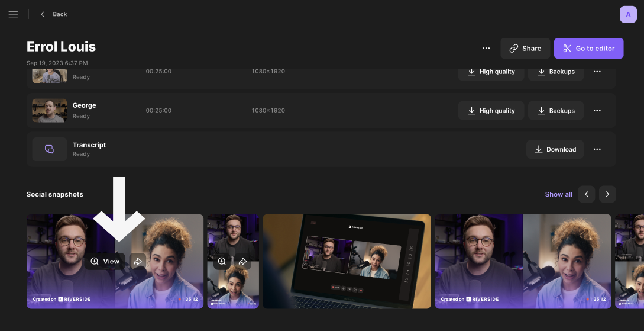The width and height of the screenshot is (644, 331).
Task: Download George's High quality track
Action: click(491, 111)
